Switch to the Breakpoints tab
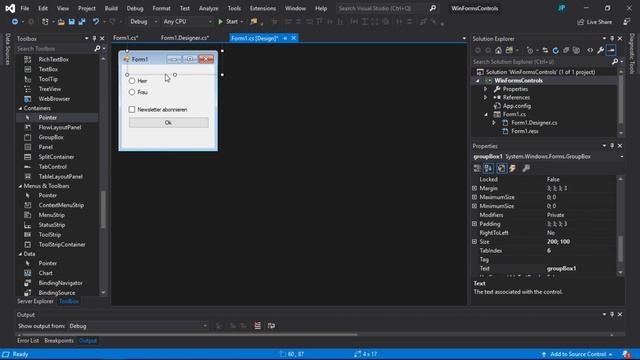The width and height of the screenshot is (640, 360). point(59,340)
